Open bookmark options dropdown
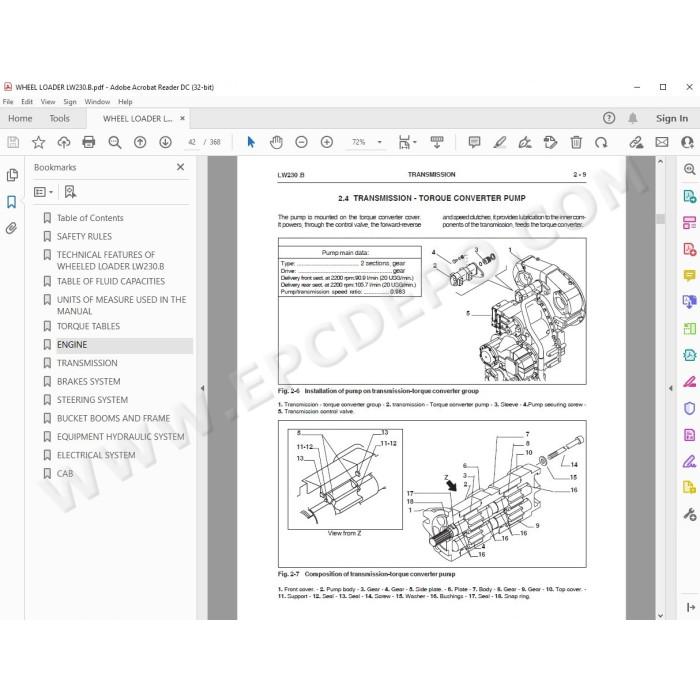The width and height of the screenshot is (700, 700). click(44, 192)
